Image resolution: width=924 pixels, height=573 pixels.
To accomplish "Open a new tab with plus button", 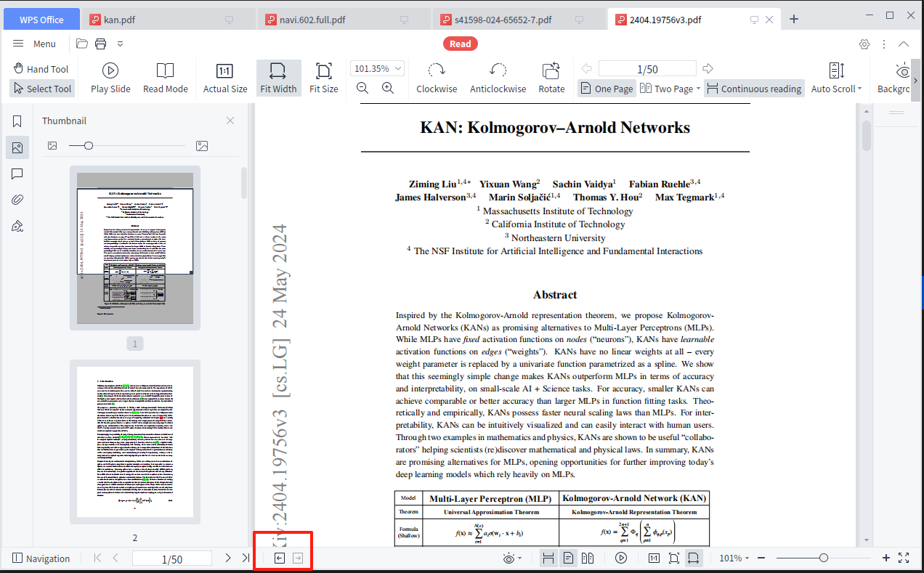I will 794,19.
